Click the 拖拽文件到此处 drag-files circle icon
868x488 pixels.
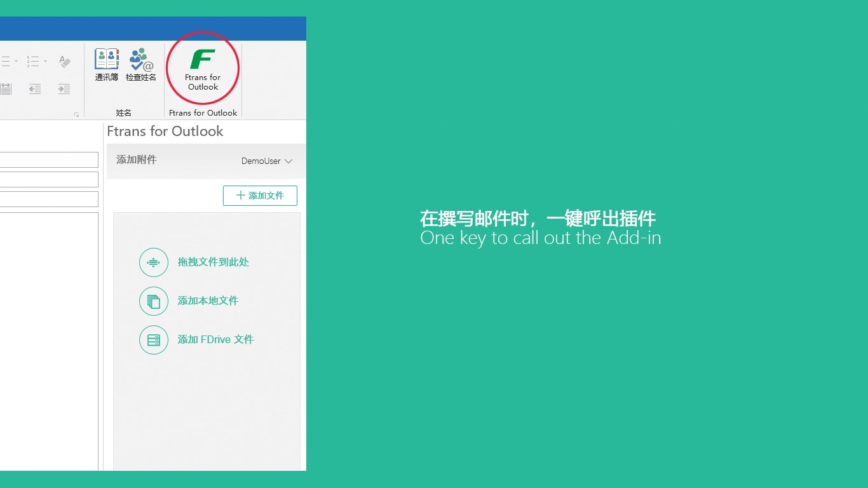click(x=154, y=262)
